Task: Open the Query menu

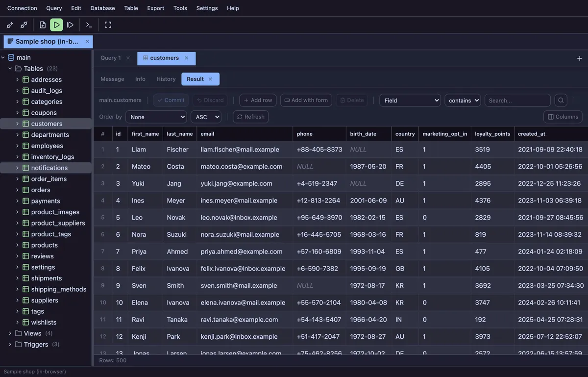Action: click(x=54, y=8)
